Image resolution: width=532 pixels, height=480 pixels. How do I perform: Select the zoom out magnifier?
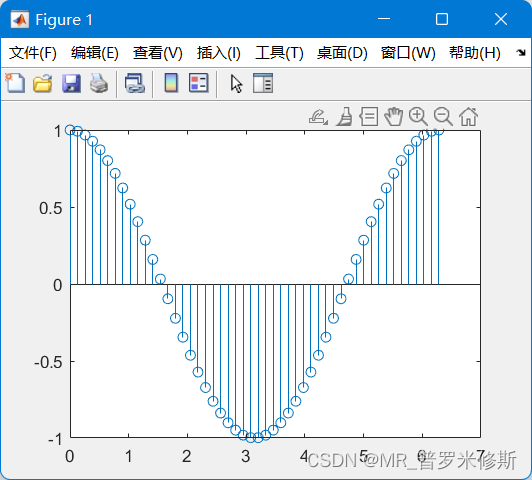coord(443,117)
